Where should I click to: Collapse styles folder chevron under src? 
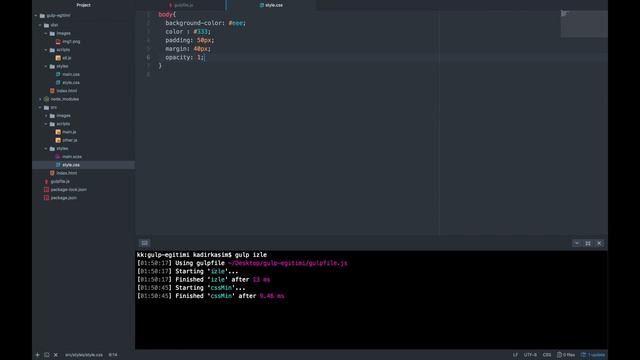pos(46,149)
